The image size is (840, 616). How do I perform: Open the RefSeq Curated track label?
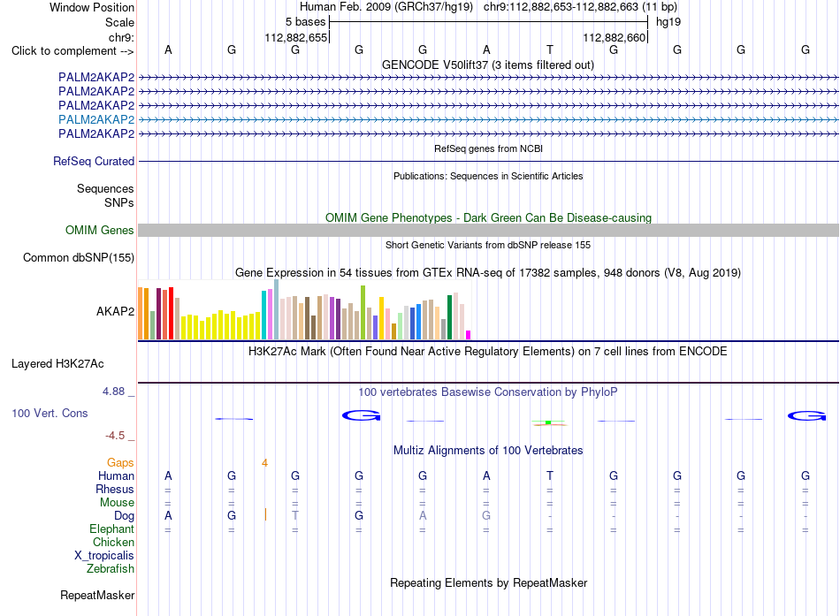pyautogui.click(x=94, y=161)
